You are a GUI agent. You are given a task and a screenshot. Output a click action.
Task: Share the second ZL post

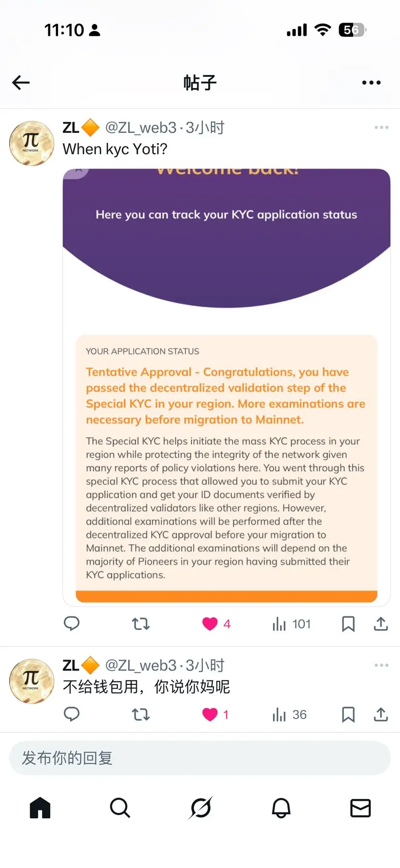381,714
